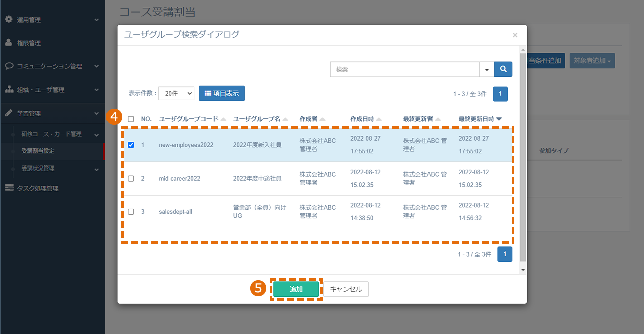Screen dimensions: 644x334
Task: Click bottom pagination page 1 button
Action: click(x=505, y=254)
